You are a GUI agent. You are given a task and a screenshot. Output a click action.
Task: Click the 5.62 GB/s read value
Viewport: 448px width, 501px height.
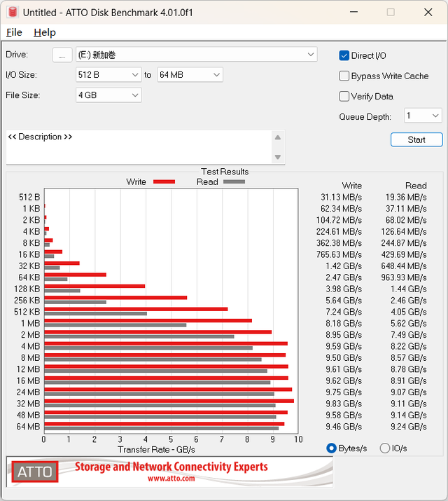pyautogui.click(x=408, y=323)
